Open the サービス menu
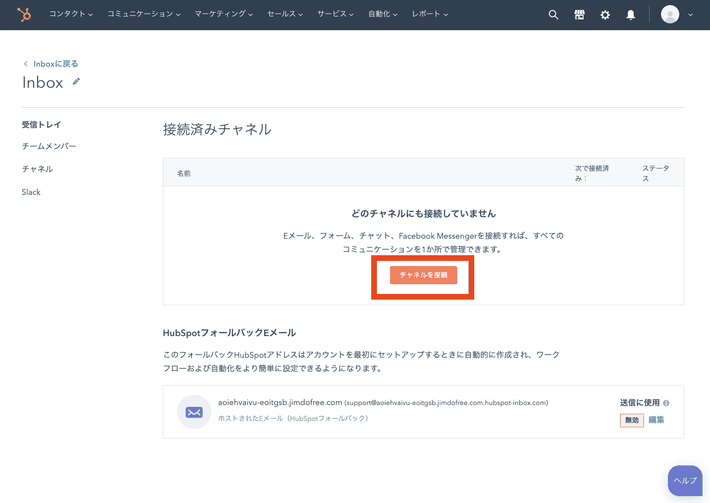This screenshot has width=710, height=503. 335,14
